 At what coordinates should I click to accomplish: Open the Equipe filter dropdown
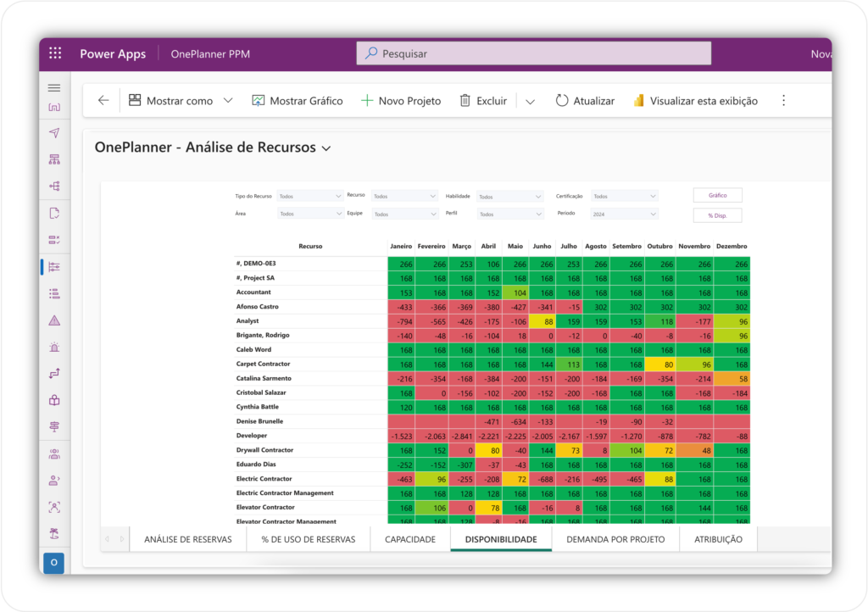click(x=404, y=214)
